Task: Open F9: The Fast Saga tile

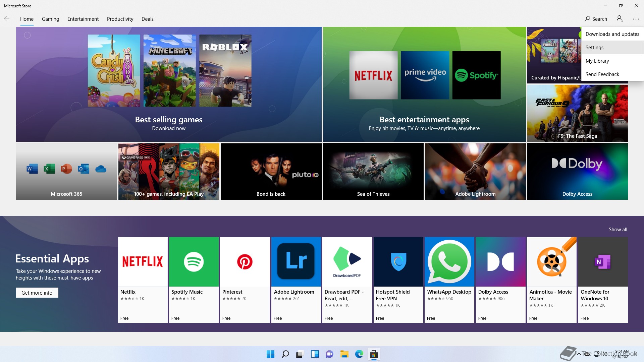Action: (x=578, y=113)
